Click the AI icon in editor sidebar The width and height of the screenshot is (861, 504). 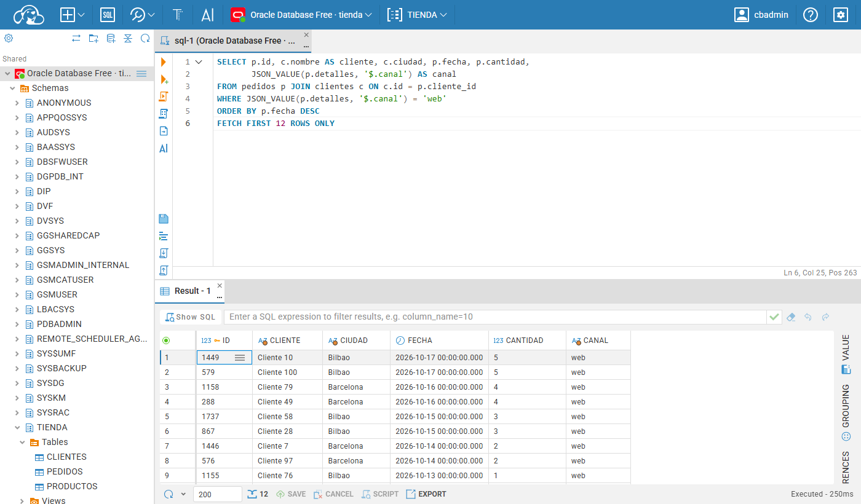click(x=164, y=148)
